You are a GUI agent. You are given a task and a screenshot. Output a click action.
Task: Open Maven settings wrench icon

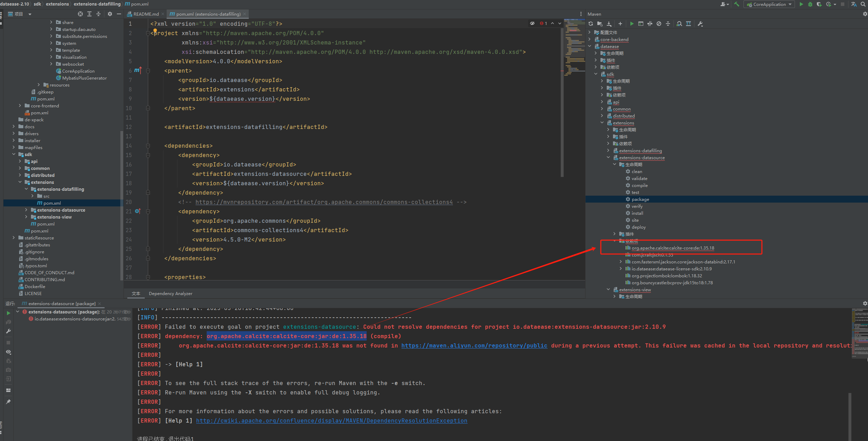pyautogui.click(x=700, y=24)
